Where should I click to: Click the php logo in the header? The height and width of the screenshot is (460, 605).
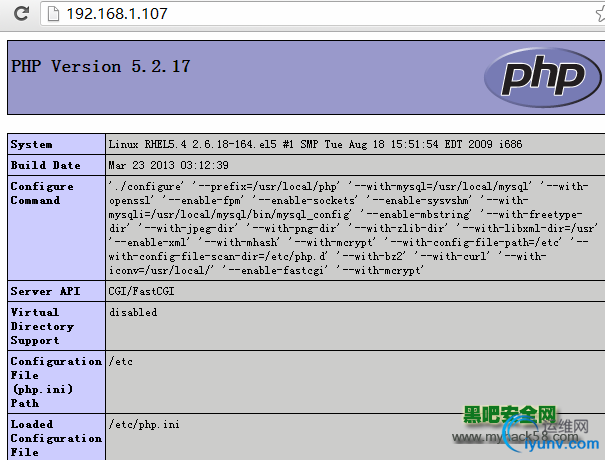coord(542,77)
